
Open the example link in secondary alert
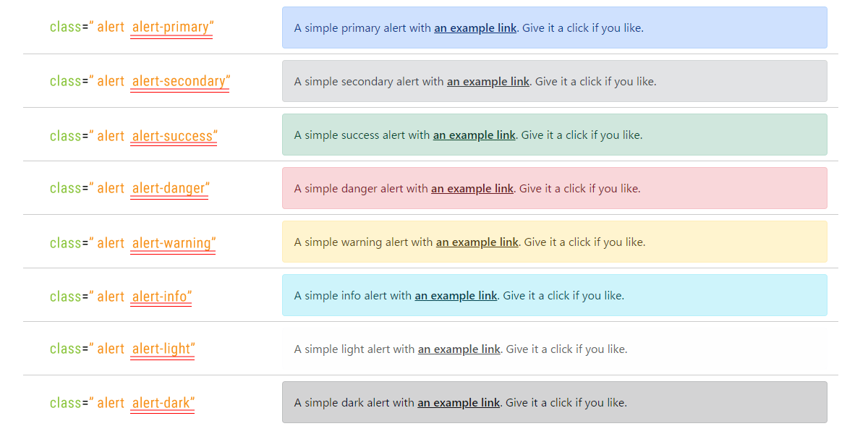tap(488, 82)
